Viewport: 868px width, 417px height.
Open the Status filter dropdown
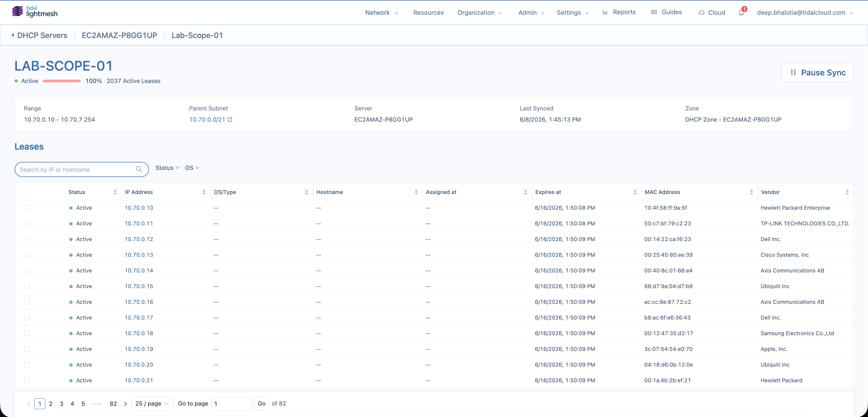click(x=167, y=168)
